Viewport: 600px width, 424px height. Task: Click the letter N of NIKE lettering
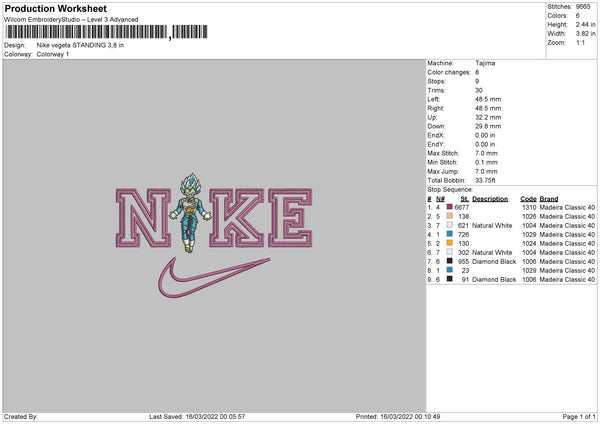[x=143, y=218]
